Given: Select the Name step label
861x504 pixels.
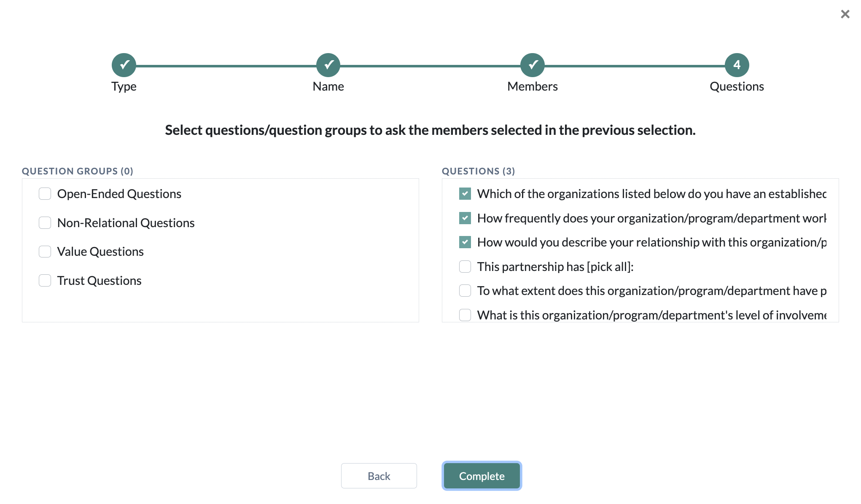Looking at the screenshot, I should (x=328, y=86).
